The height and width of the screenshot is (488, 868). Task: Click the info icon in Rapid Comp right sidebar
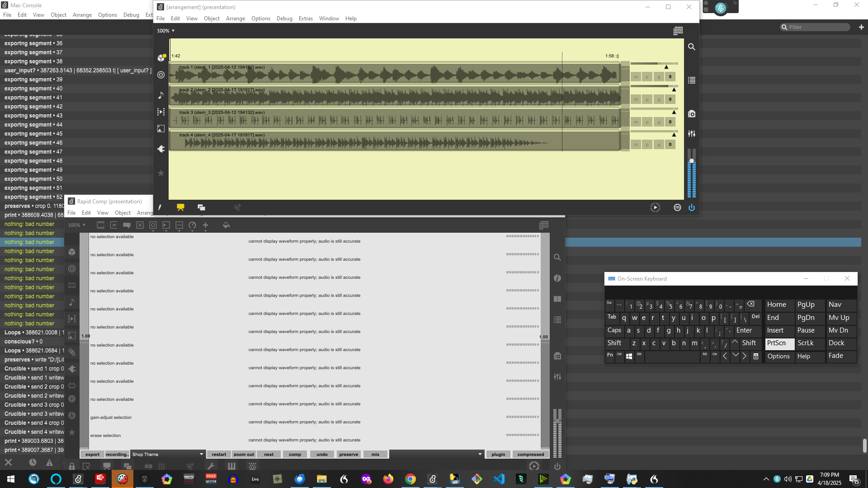(557, 278)
